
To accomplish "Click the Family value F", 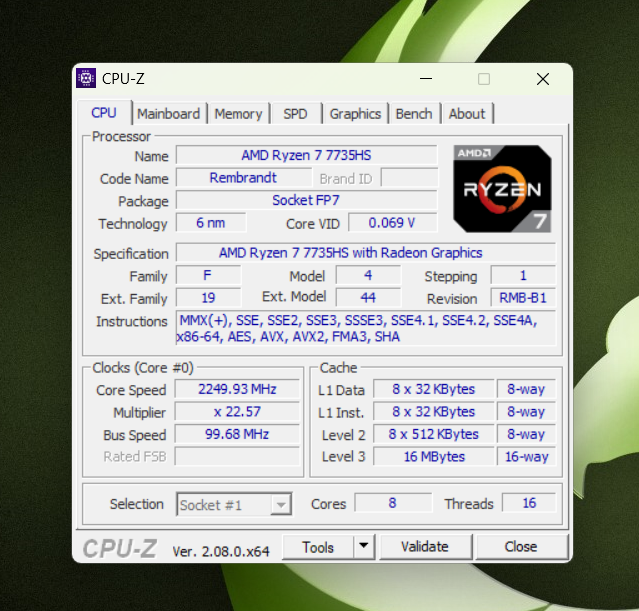I will pyautogui.click(x=208, y=276).
